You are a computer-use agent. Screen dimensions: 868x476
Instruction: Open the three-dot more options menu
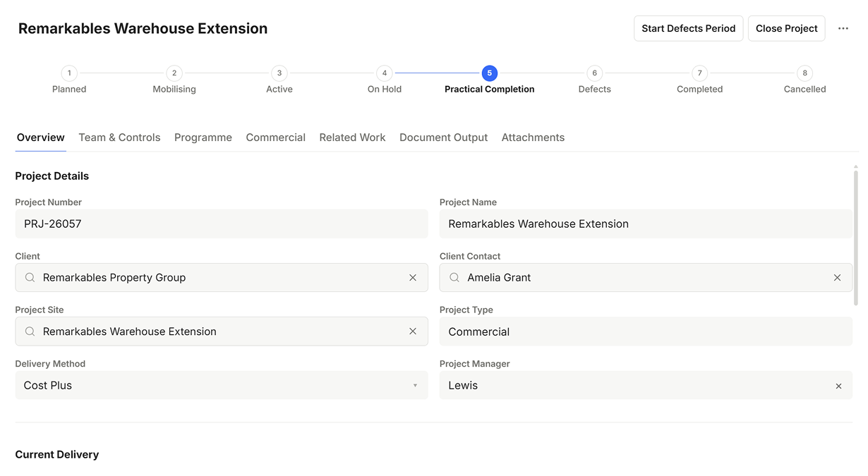pyautogui.click(x=843, y=28)
